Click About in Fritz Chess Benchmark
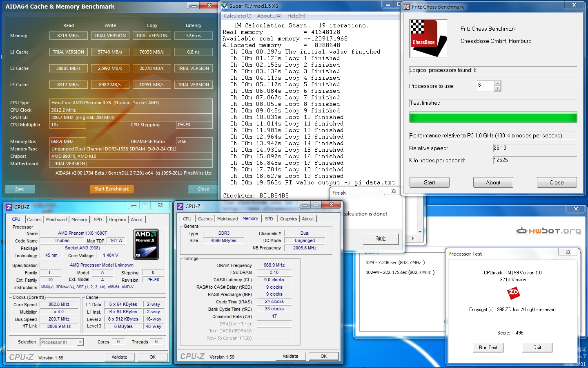The width and height of the screenshot is (588, 368). (493, 182)
